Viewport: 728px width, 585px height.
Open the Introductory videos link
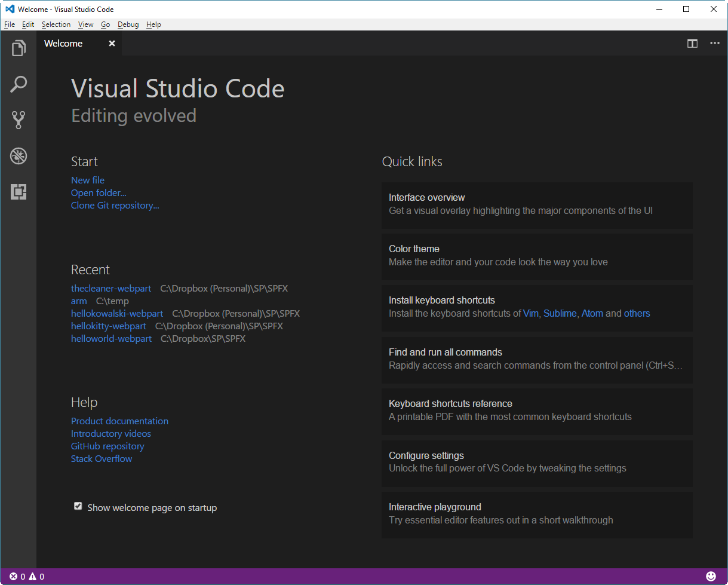(111, 433)
